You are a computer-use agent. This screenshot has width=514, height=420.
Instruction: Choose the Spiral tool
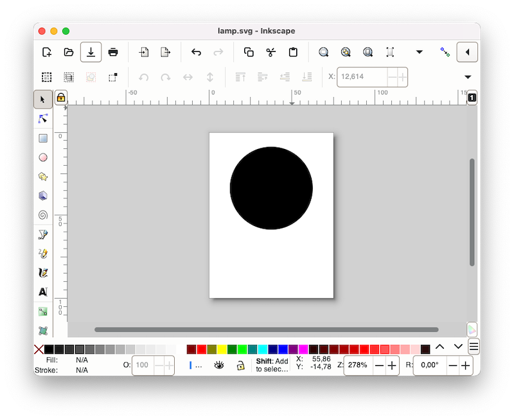coord(43,215)
